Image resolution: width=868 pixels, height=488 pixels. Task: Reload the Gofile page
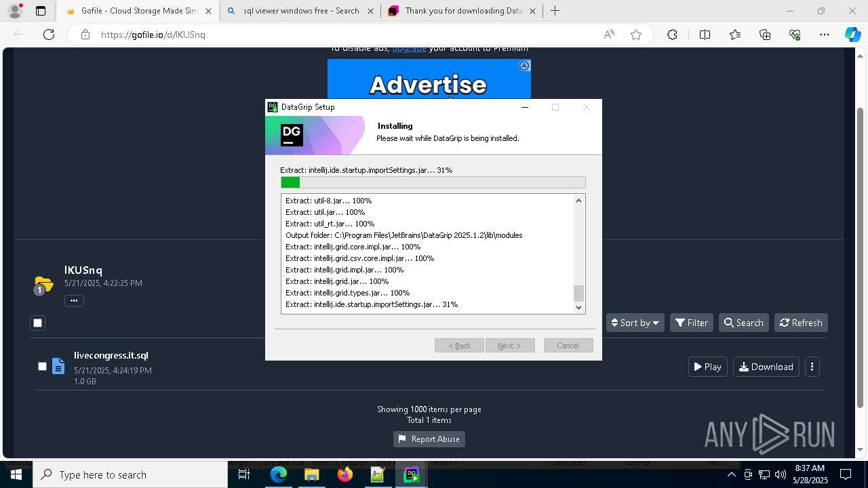point(49,35)
